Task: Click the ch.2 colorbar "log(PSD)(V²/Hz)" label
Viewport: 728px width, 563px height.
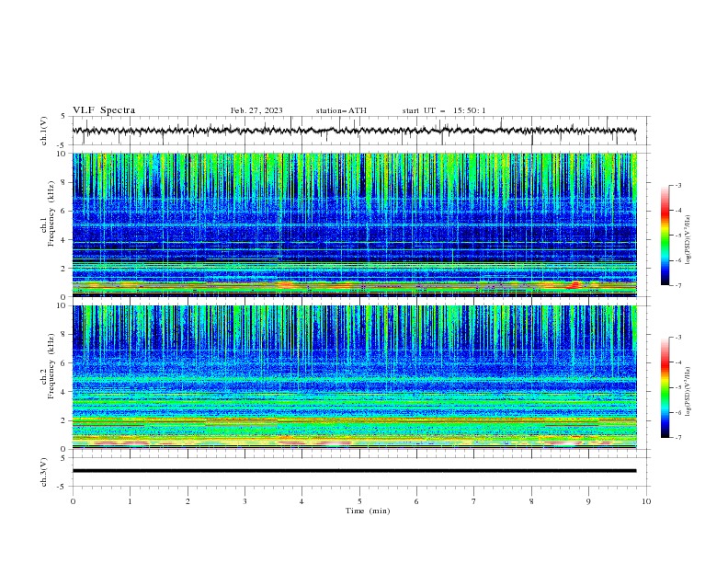Action: (x=688, y=392)
